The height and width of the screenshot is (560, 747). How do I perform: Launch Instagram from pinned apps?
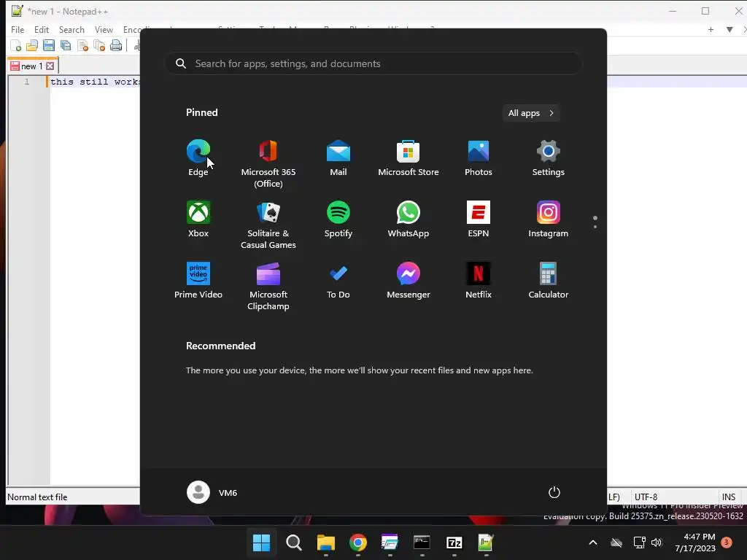pos(549,219)
